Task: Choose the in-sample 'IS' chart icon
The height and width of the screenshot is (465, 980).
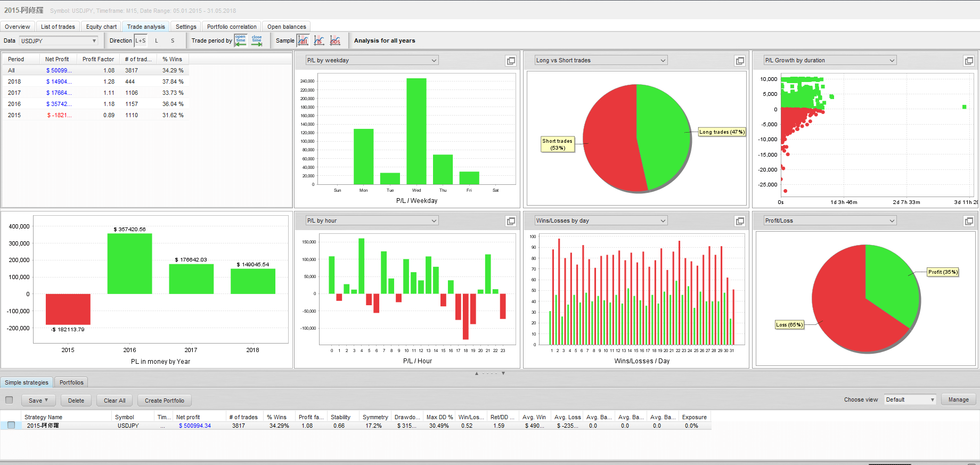Action: 319,40
